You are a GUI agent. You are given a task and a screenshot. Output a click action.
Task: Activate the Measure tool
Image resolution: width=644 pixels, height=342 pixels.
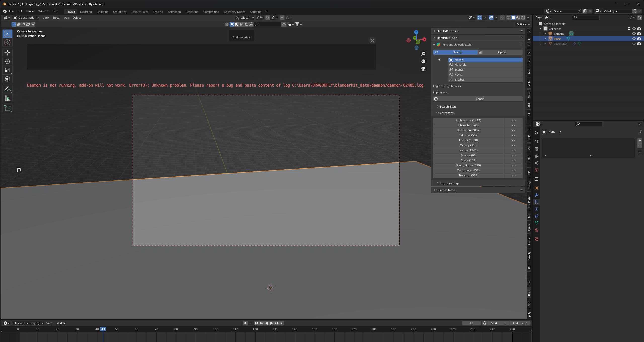point(7,98)
